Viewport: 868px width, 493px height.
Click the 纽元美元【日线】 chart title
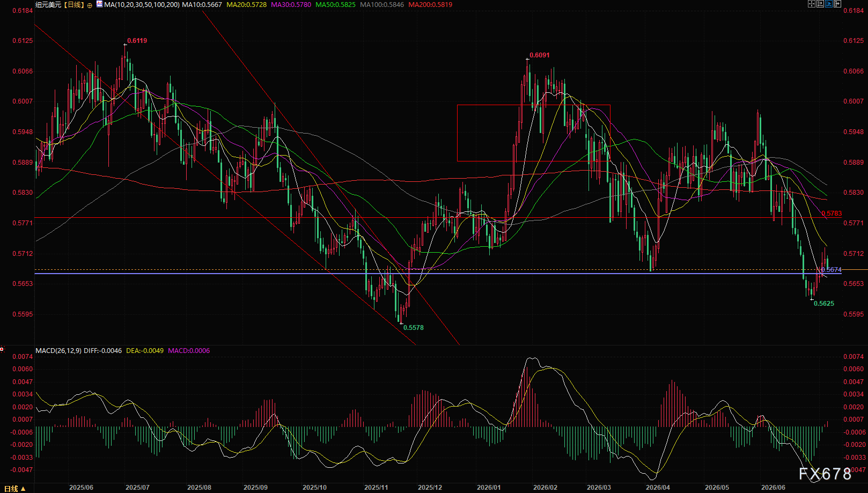[x=60, y=5]
